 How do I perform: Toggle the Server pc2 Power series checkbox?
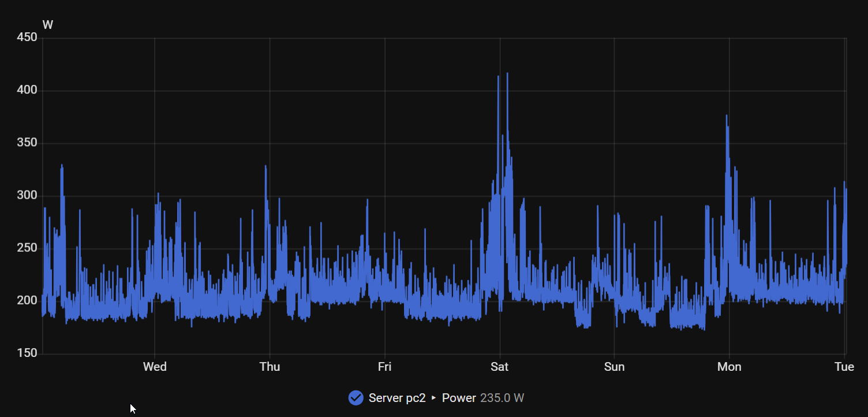[356, 398]
